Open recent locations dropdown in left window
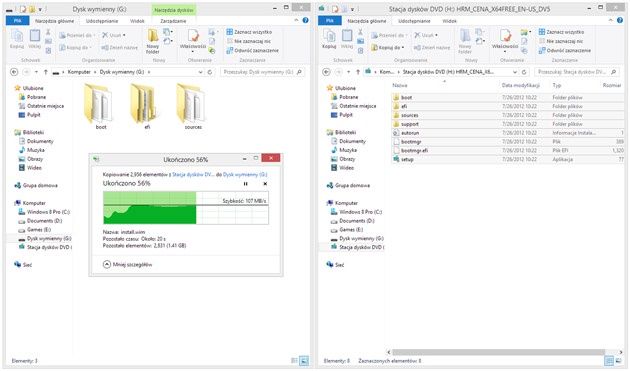 click(36, 72)
